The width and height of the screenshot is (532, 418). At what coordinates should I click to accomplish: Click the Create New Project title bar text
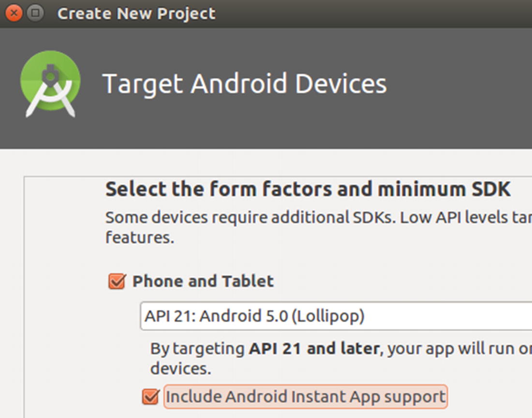[x=136, y=14]
